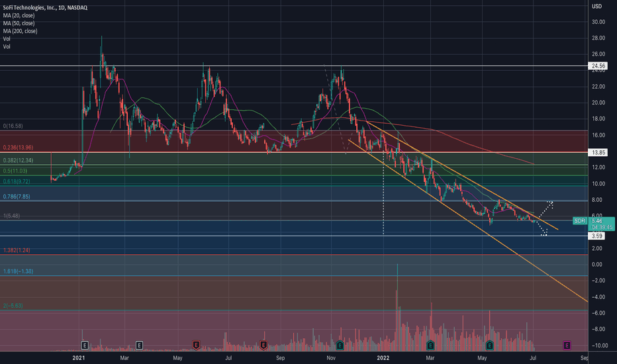Click the SOFI symbol price tag
This screenshot has width=617, height=364.
(580, 221)
